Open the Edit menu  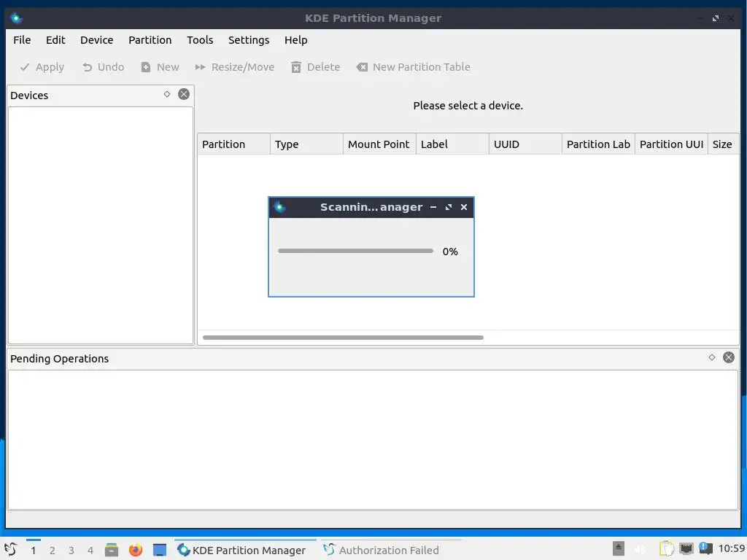point(55,40)
